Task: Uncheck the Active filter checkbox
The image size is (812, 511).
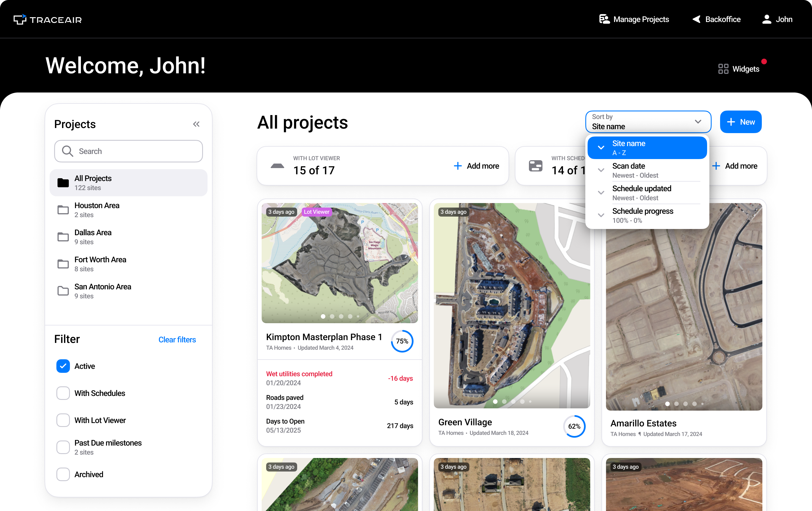Action: point(63,366)
